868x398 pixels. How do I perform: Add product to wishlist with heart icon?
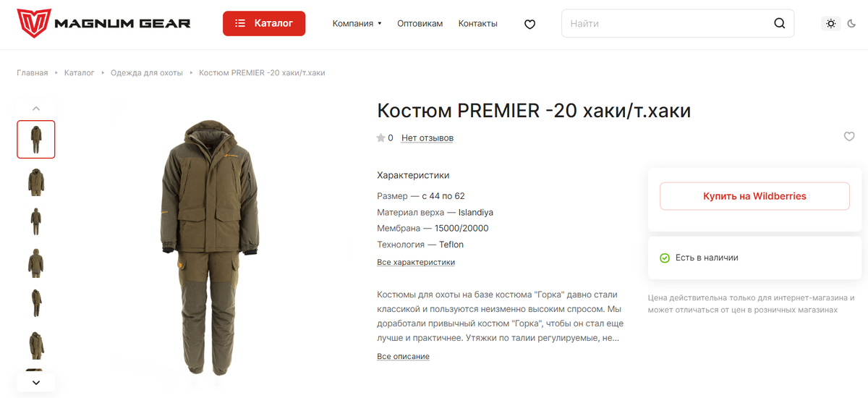849,137
